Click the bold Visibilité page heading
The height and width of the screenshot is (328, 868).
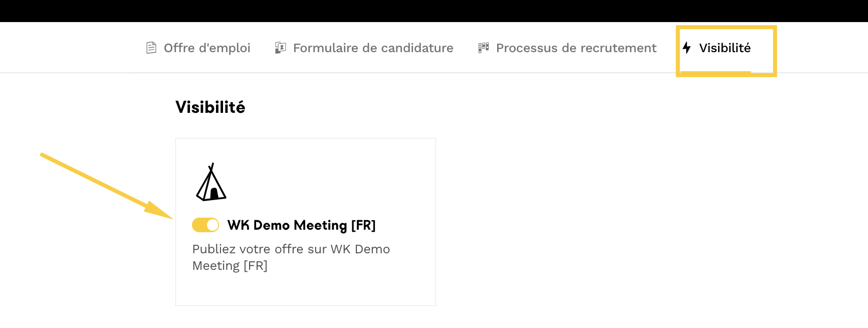(210, 107)
